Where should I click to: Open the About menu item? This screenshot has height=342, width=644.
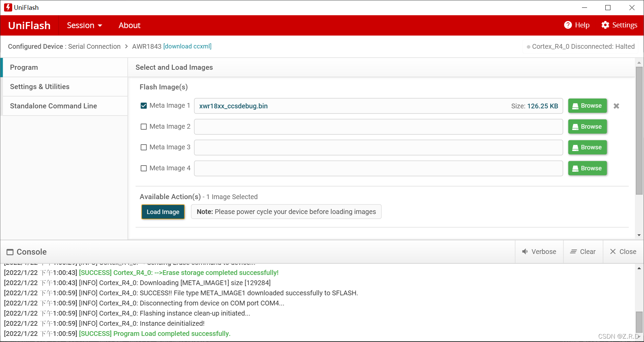pos(129,25)
